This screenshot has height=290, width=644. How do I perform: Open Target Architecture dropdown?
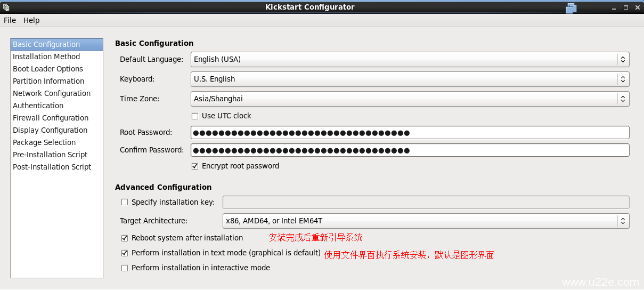[x=426, y=221]
